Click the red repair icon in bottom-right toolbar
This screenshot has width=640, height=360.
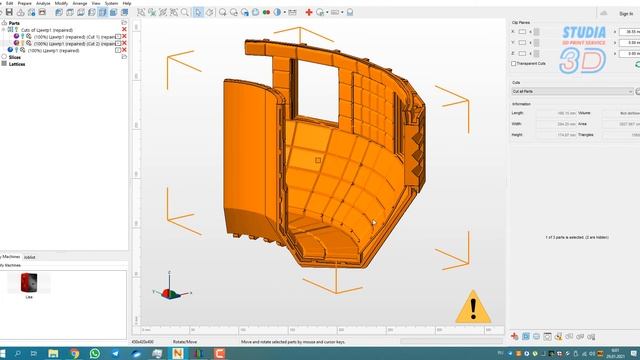(515, 336)
